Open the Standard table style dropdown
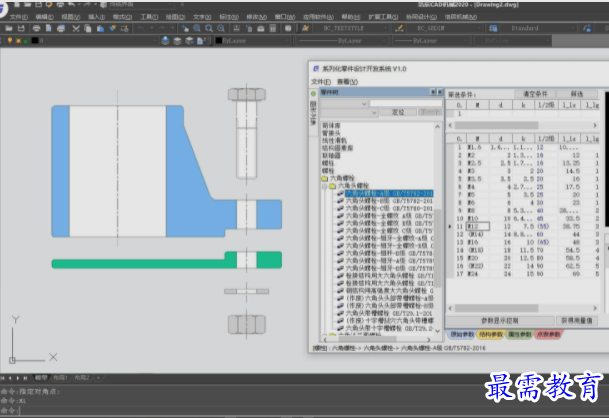 pos(538,28)
